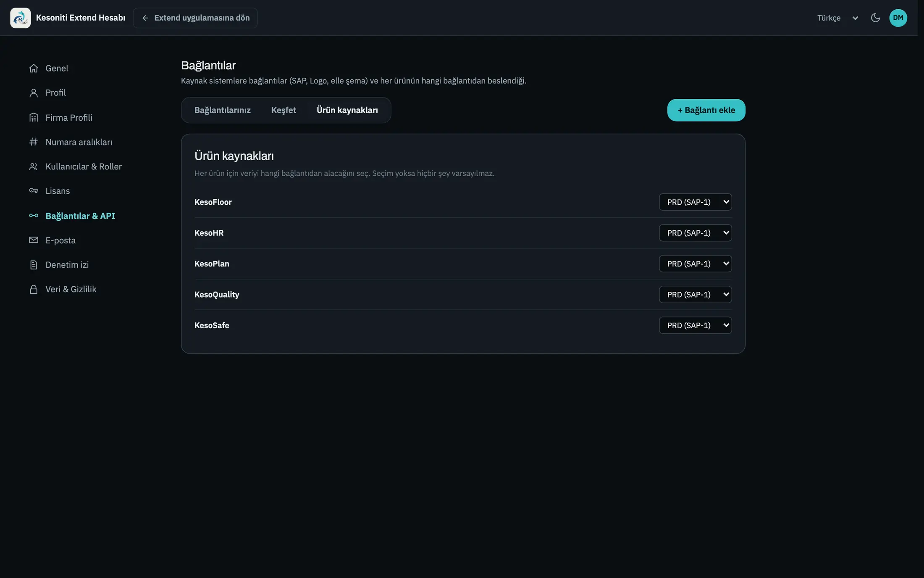Click the home icon beside Genel
The width and height of the screenshot is (924, 578).
(x=34, y=68)
